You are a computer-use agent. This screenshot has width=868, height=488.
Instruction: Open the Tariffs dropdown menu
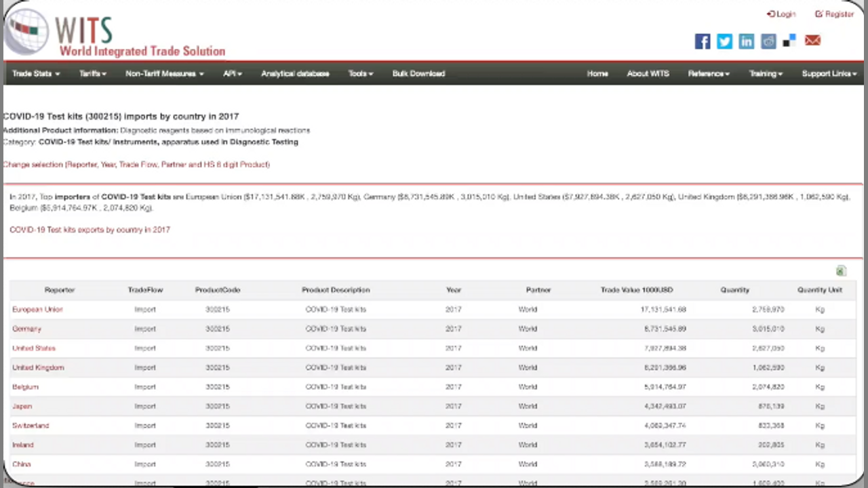point(92,73)
